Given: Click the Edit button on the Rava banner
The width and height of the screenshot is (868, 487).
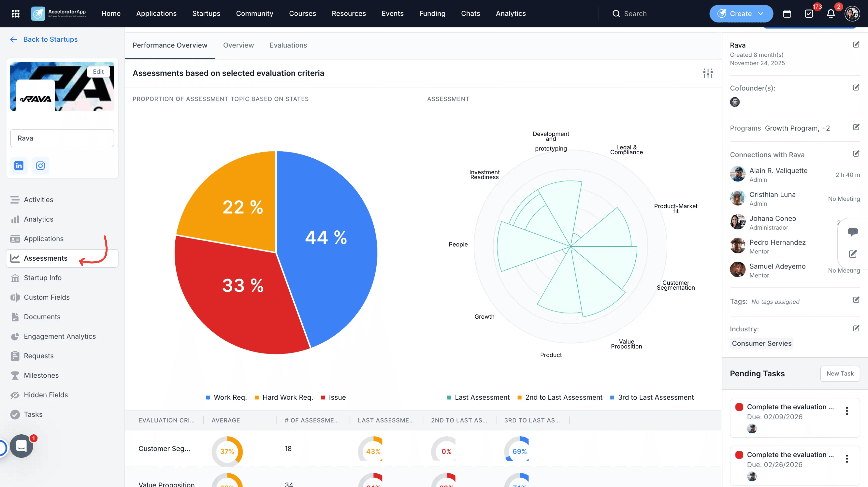Looking at the screenshot, I should click(98, 71).
